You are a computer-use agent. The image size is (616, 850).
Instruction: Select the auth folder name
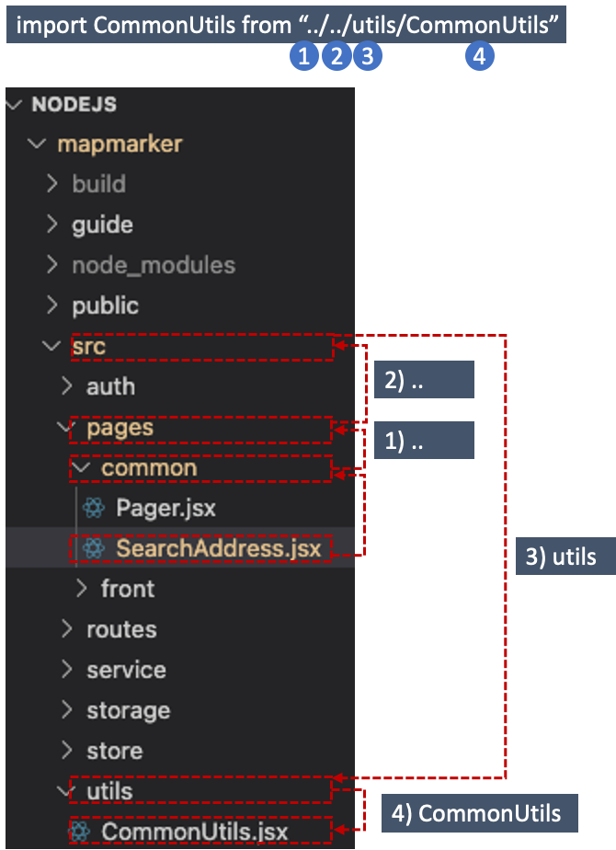(110, 386)
